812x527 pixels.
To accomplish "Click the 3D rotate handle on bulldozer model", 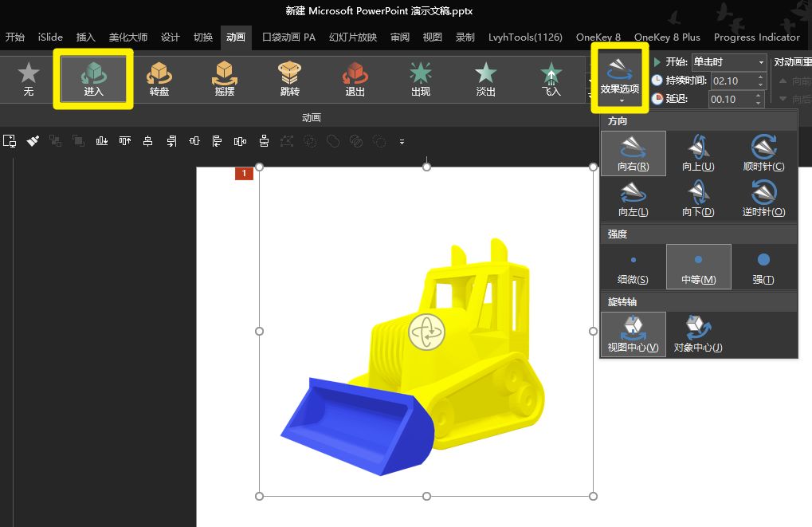I will pyautogui.click(x=427, y=331).
